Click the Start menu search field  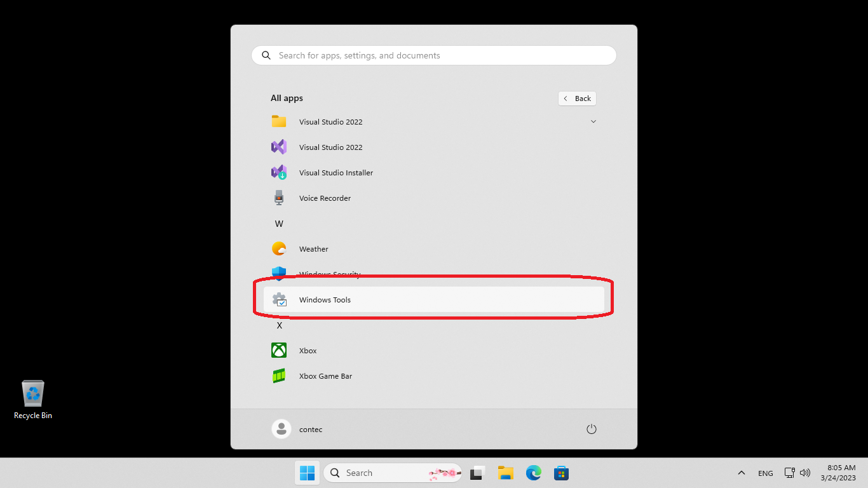[433, 55]
